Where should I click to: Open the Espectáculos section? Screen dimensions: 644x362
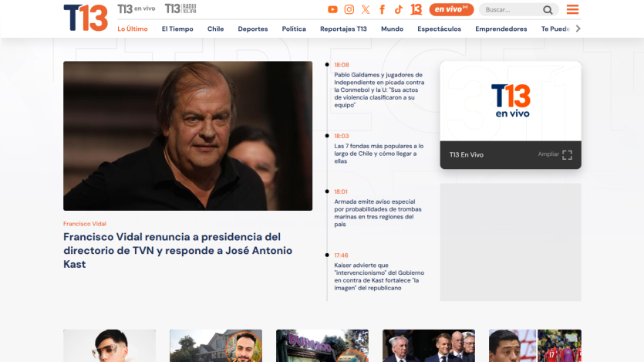click(440, 29)
